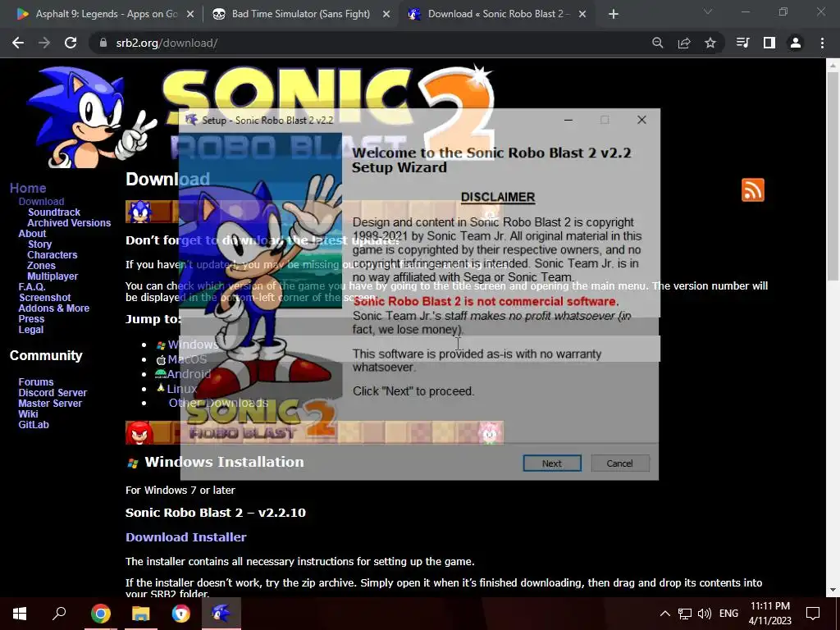Go to the Home sidebar link
The height and width of the screenshot is (630, 840).
point(28,188)
